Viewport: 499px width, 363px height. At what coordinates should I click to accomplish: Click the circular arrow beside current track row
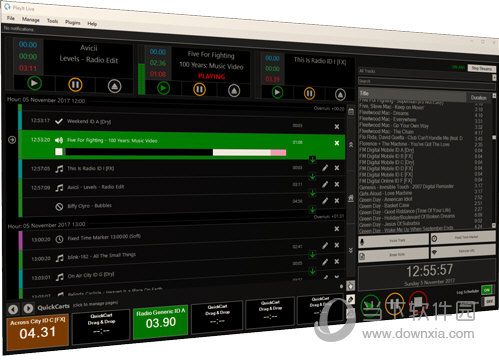(x=12, y=140)
